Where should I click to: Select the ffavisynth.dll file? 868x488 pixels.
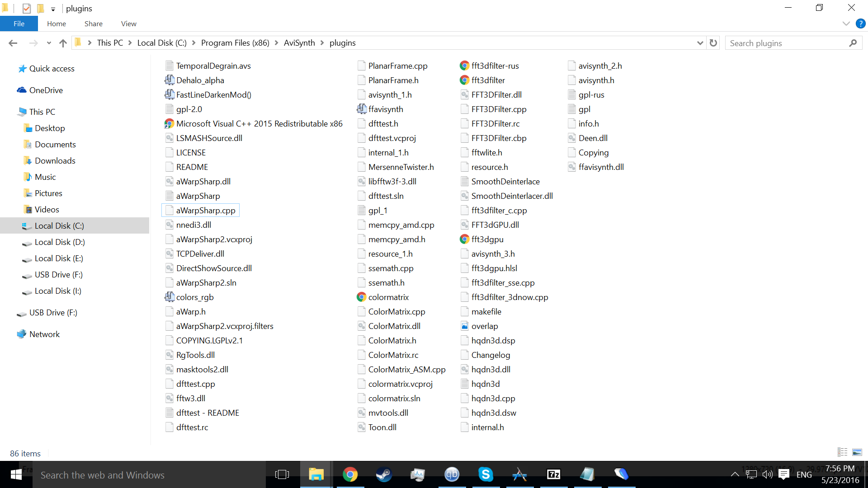pyautogui.click(x=595, y=167)
